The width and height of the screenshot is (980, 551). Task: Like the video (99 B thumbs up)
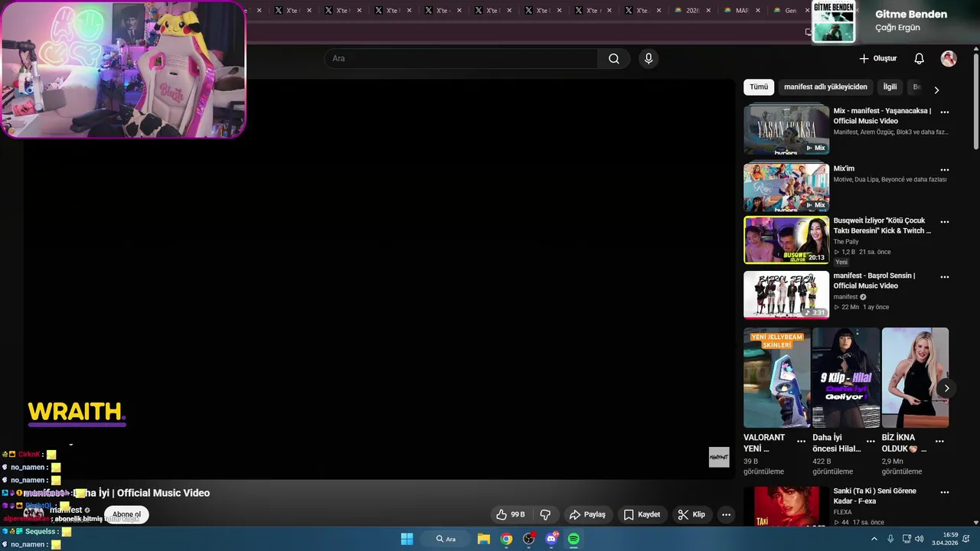click(511, 515)
